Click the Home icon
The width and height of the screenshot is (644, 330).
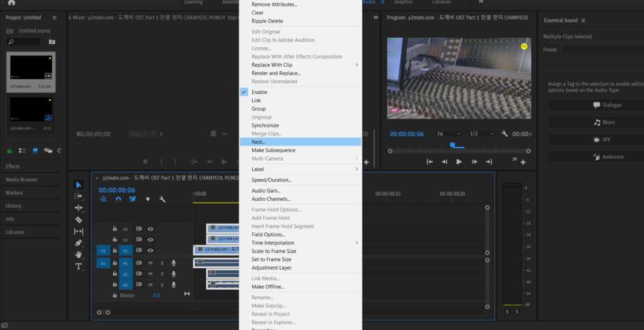pyautogui.click(x=11, y=3)
